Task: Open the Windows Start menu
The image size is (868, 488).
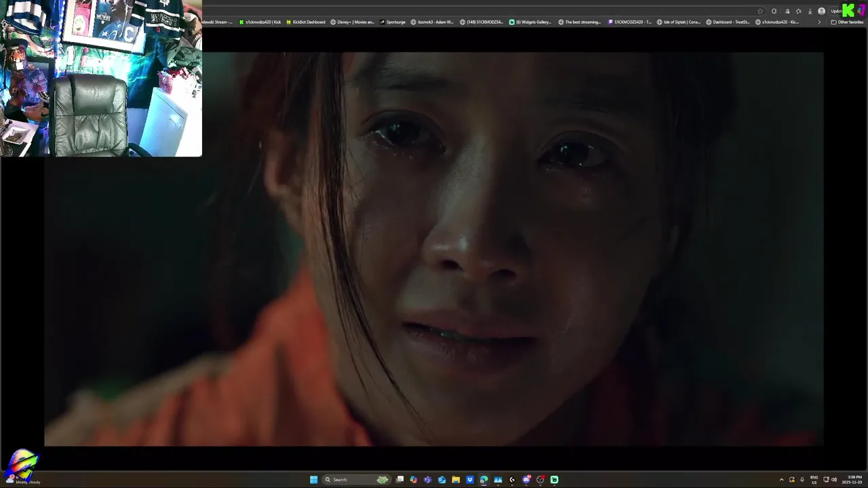Action: click(313, 479)
